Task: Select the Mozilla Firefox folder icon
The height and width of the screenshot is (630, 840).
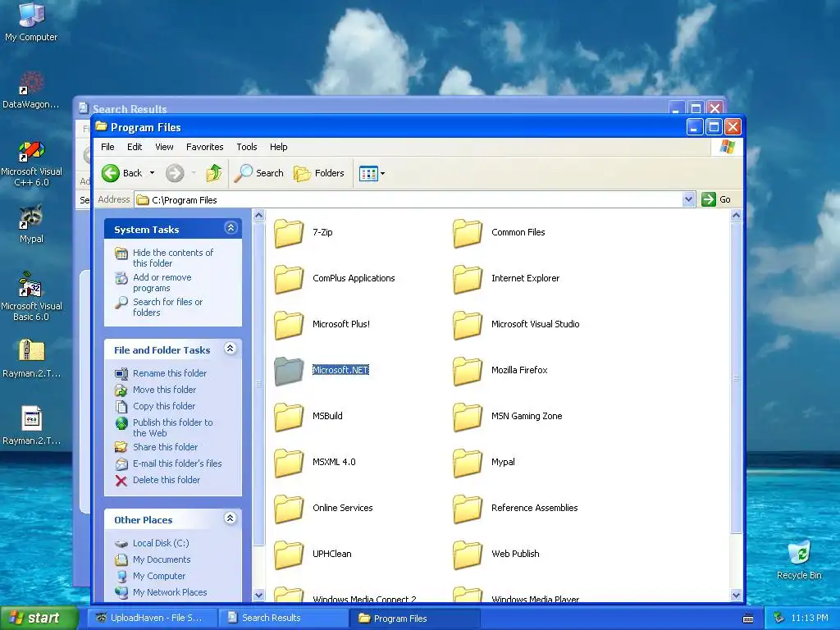Action: click(x=468, y=371)
